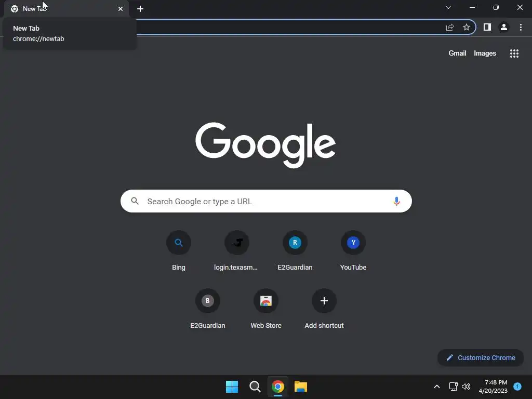Bookmark this tab with the star icon
This screenshot has height=399, width=532.
click(x=466, y=27)
